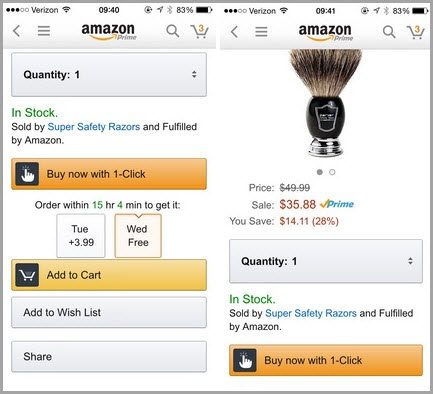The width and height of the screenshot is (433, 394).
Task: Click Buy now with 1-Click in the right screen
Action: 326,360
